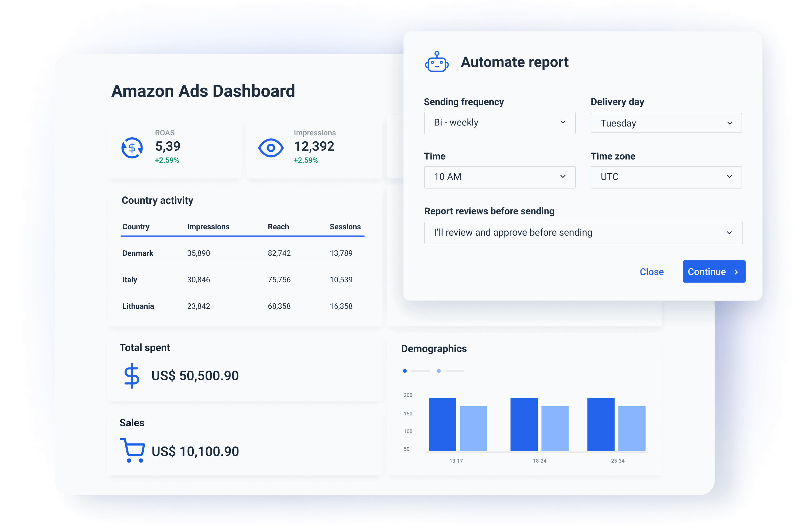
Task: Open the Delivery day dropdown showing Tuesday
Action: (666, 123)
